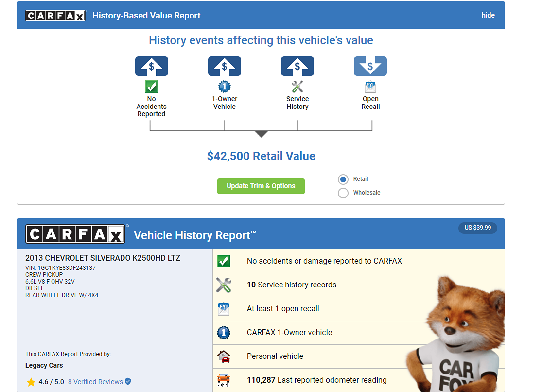The height and width of the screenshot is (392, 560).
Task: Click the odometer reading car icon
Action: point(224,380)
